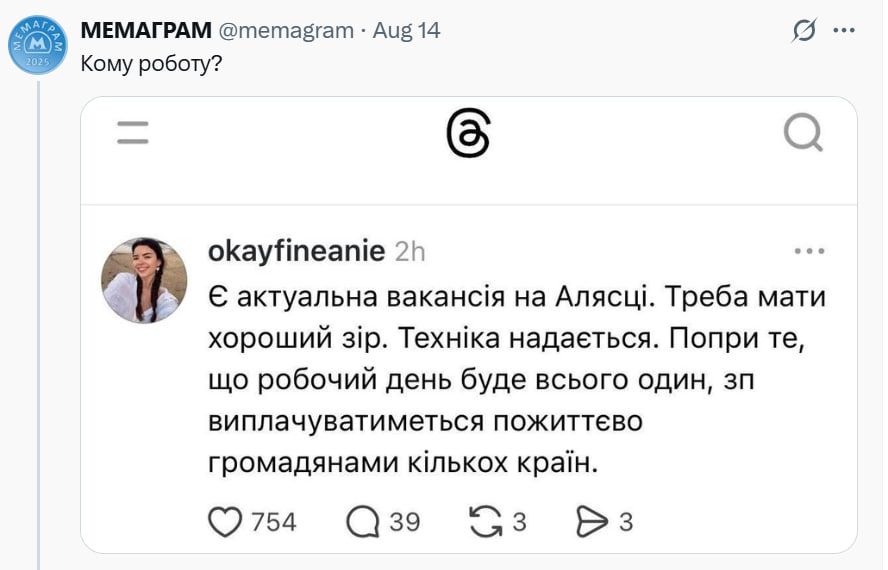
Task: Click the Threads post text about Аляска
Action: click(x=517, y=380)
